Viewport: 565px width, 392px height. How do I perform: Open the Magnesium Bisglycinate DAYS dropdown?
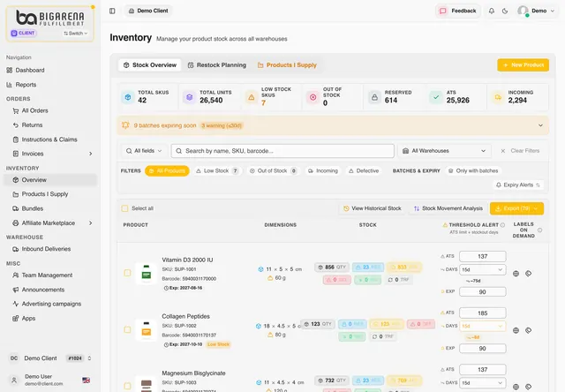483,382
